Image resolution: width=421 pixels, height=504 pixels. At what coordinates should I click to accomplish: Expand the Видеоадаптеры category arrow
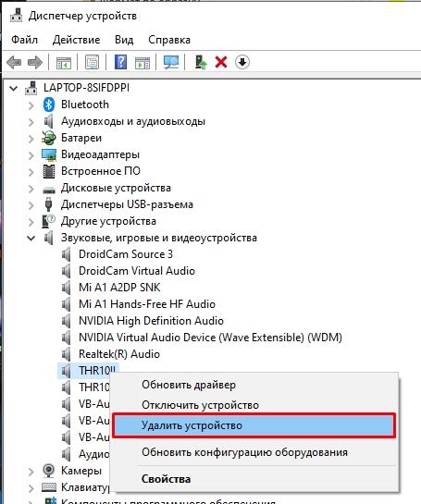coord(31,155)
